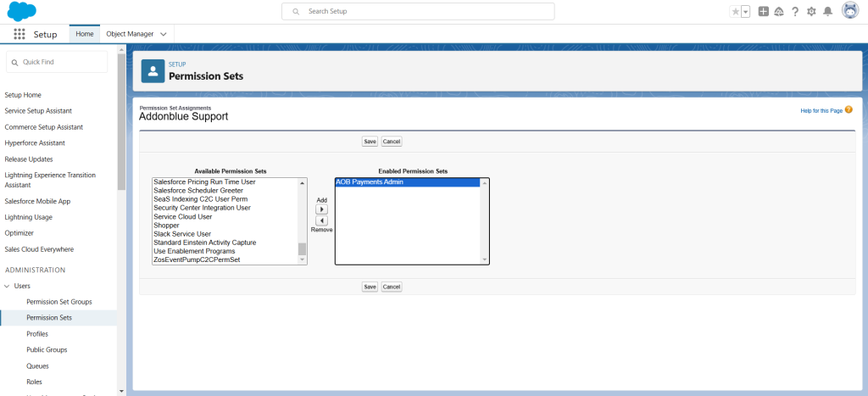Open Setup Home in sidebar
This screenshot has width=868, height=396.
point(23,95)
